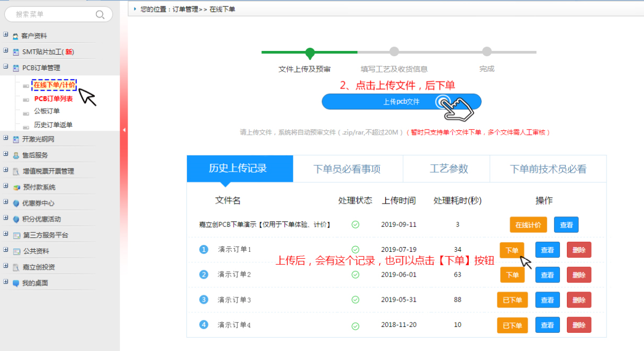644x351 pixels.
Task: Collapse sidebar using the red arrow handle
Action: click(x=124, y=130)
